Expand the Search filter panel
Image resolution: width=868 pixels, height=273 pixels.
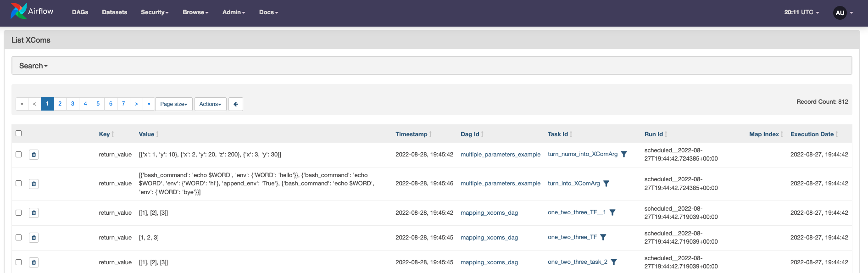[33, 66]
